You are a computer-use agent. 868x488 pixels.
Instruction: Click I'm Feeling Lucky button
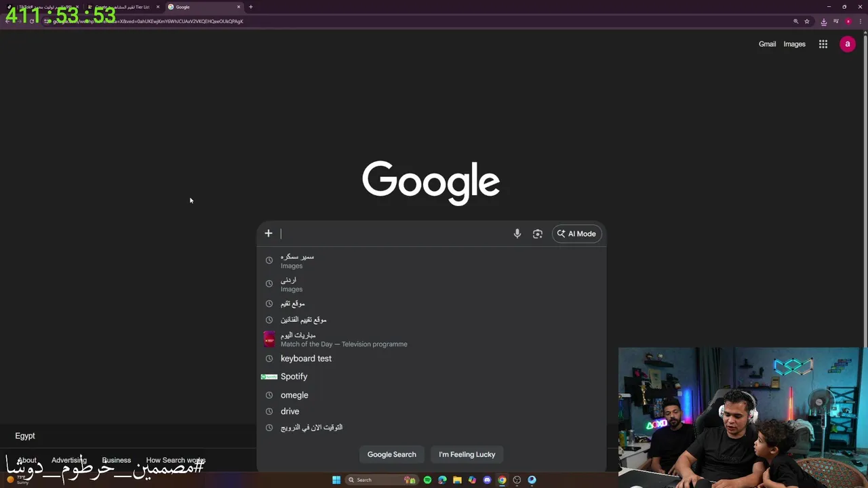pos(467,454)
